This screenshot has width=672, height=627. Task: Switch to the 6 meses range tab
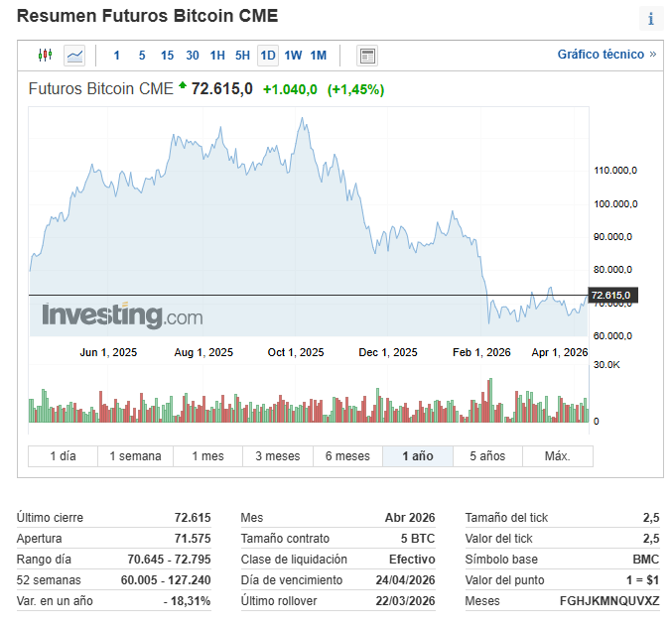pyautogui.click(x=347, y=456)
